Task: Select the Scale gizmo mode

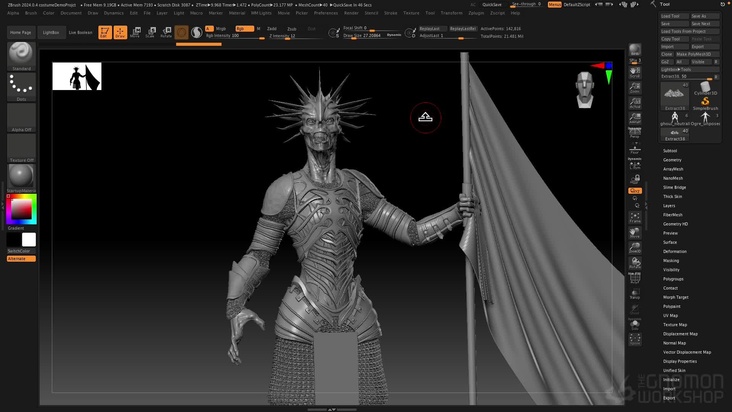Action: pos(151,32)
